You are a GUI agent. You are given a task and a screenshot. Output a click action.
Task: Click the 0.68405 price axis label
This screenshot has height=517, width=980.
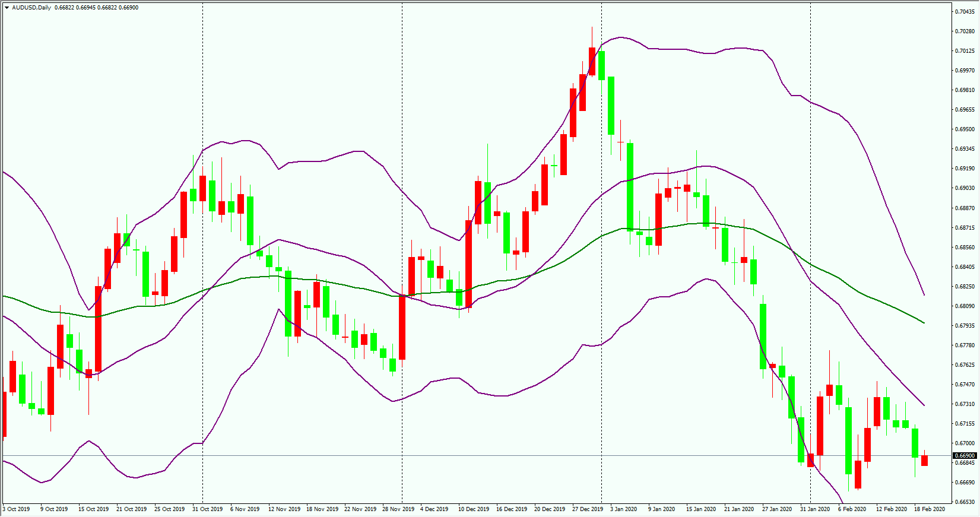(965, 267)
